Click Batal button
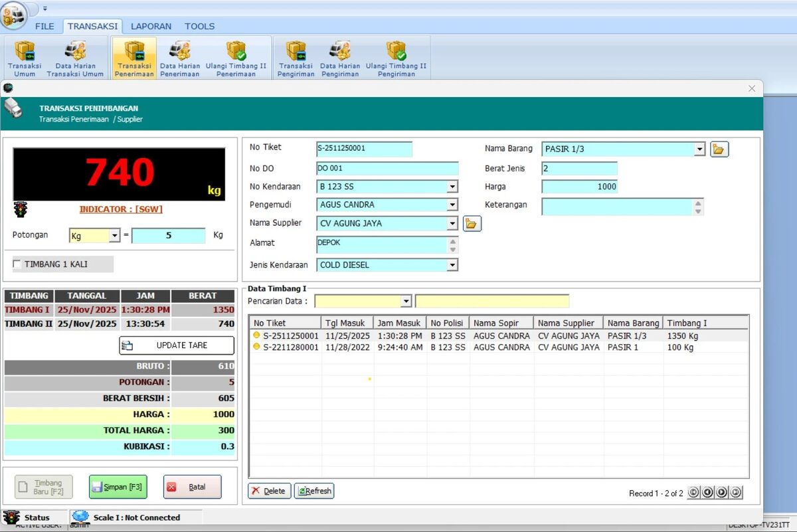The image size is (797, 532). pyautogui.click(x=192, y=487)
